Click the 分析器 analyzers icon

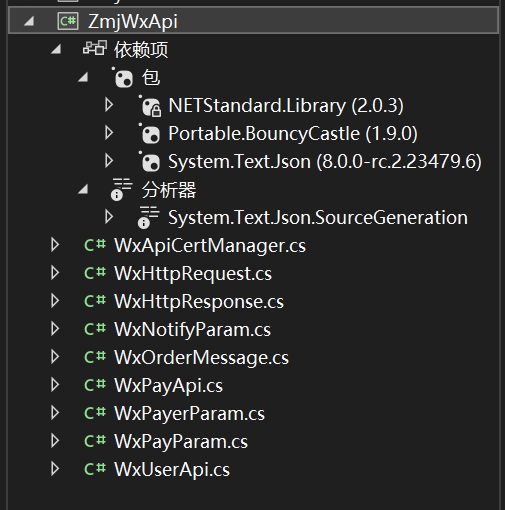(x=121, y=189)
